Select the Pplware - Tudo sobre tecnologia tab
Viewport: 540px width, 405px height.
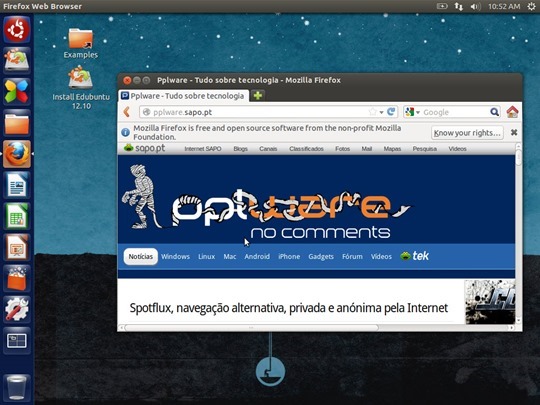click(184, 96)
